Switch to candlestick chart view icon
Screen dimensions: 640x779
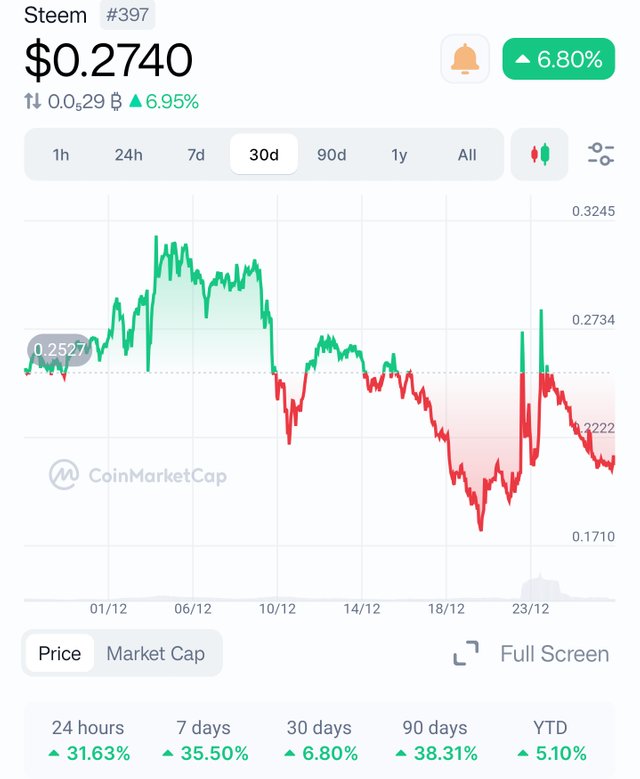point(540,154)
